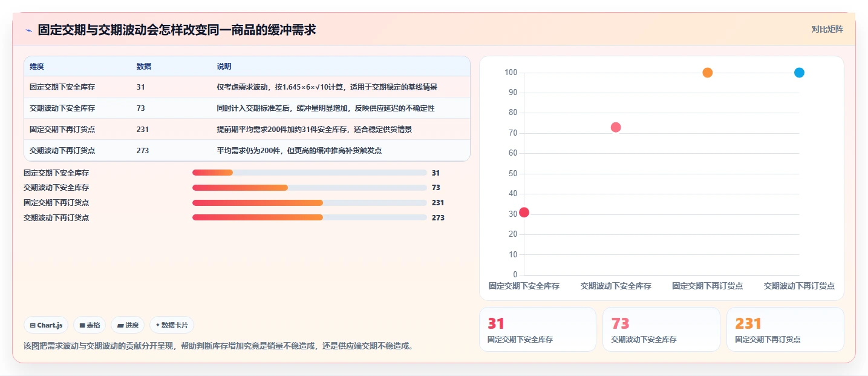Screen dimensions: 868x376
Task: Click the 数据 column header
Action: (x=144, y=67)
